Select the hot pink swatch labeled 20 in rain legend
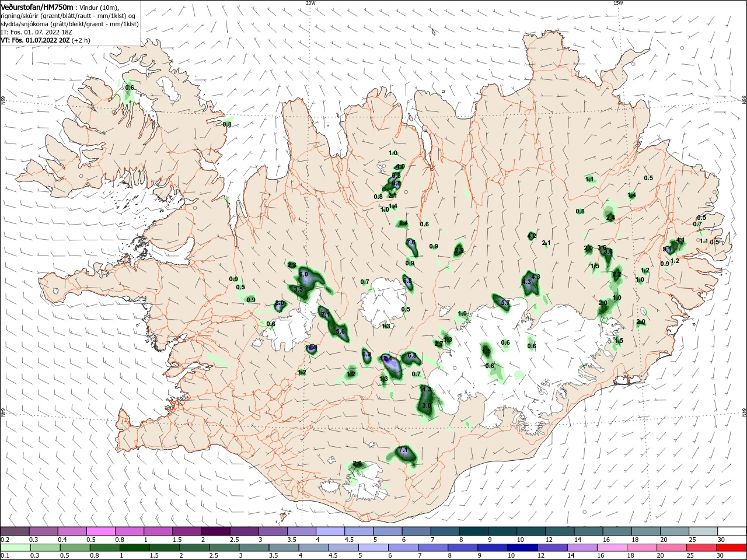The image size is (747, 560). tap(672, 548)
